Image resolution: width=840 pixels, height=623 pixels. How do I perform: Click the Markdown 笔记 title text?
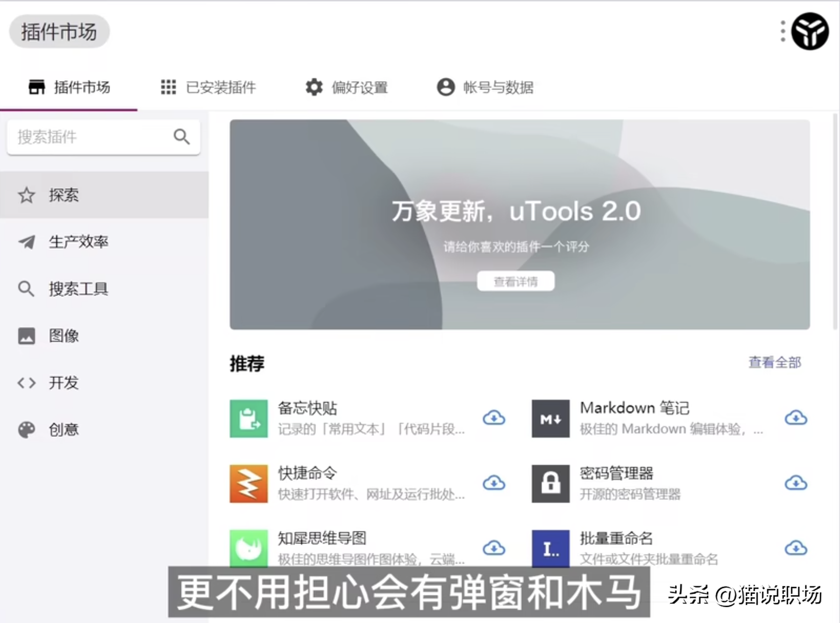point(634,408)
